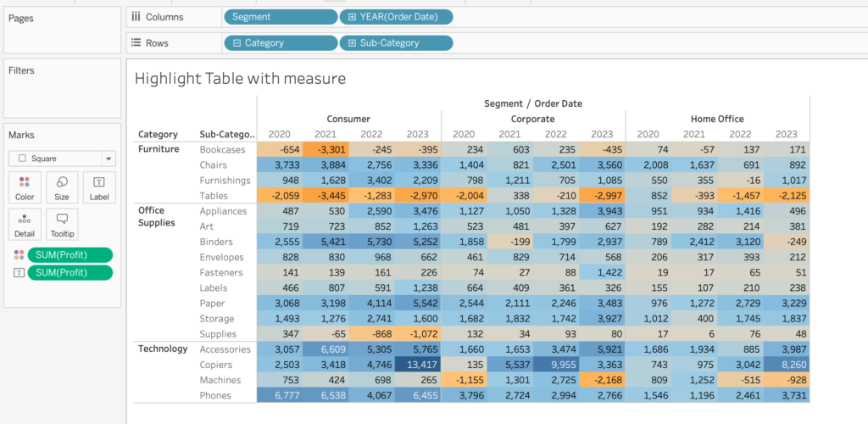This screenshot has width=868, height=424.
Task: Click the dark blue 13,417 Copiers cell
Action: pos(417,365)
